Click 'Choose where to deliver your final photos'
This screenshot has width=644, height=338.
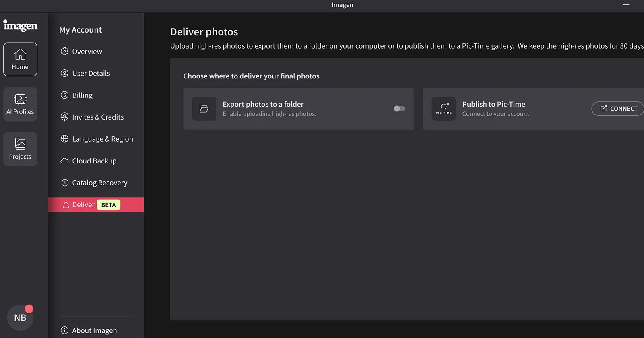tap(251, 76)
